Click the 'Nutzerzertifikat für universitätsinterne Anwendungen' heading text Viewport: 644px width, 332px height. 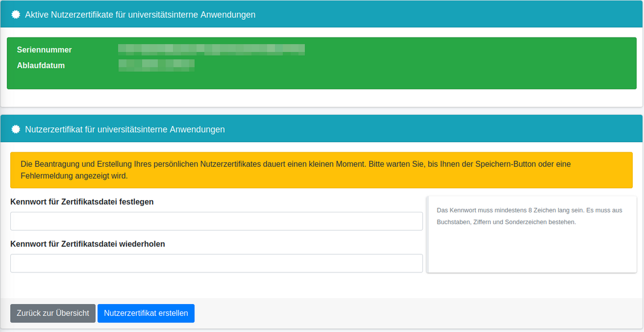(125, 129)
